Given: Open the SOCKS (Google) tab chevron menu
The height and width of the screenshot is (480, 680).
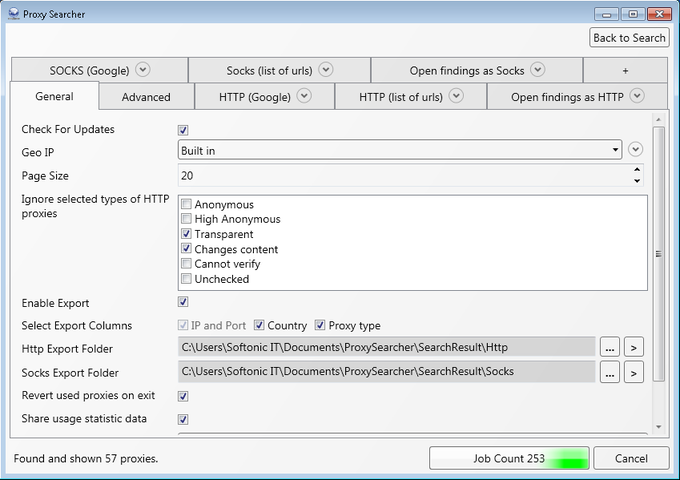Looking at the screenshot, I should pyautogui.click(x=143, y=69).
